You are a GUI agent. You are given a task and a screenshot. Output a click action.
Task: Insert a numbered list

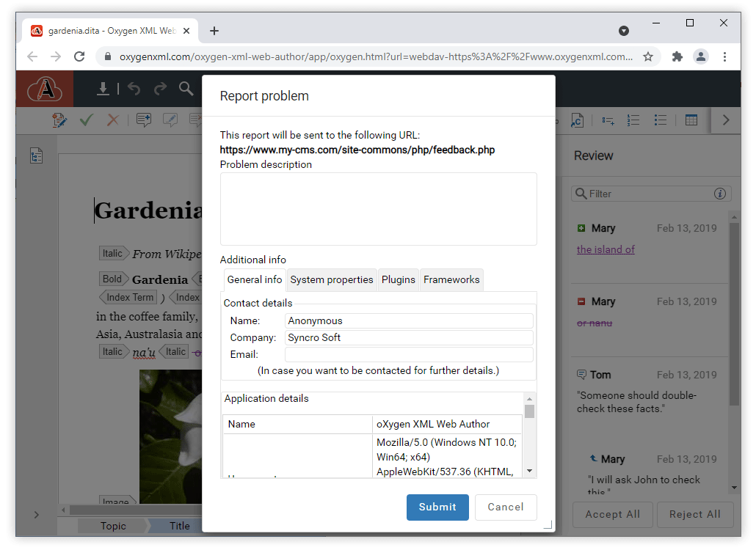coord(633,120)
